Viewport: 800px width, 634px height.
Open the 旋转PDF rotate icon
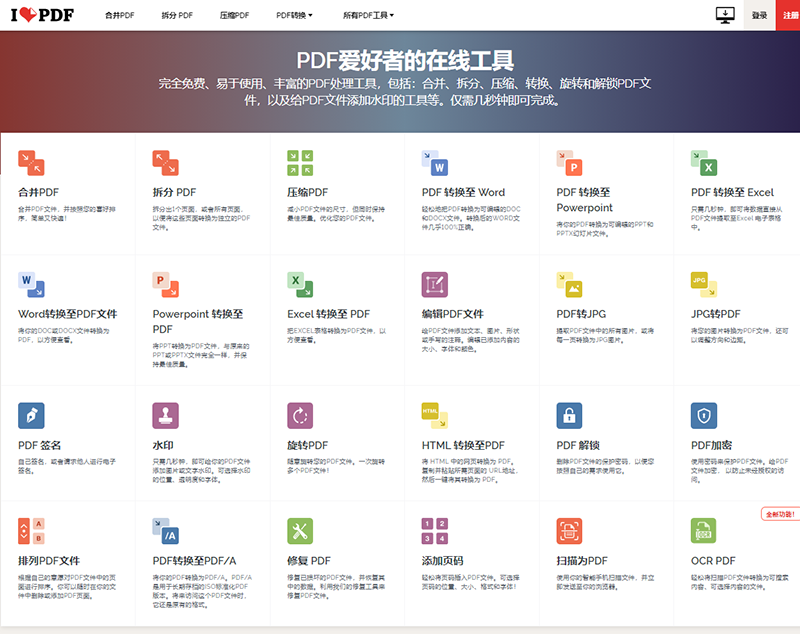(300, 416)
